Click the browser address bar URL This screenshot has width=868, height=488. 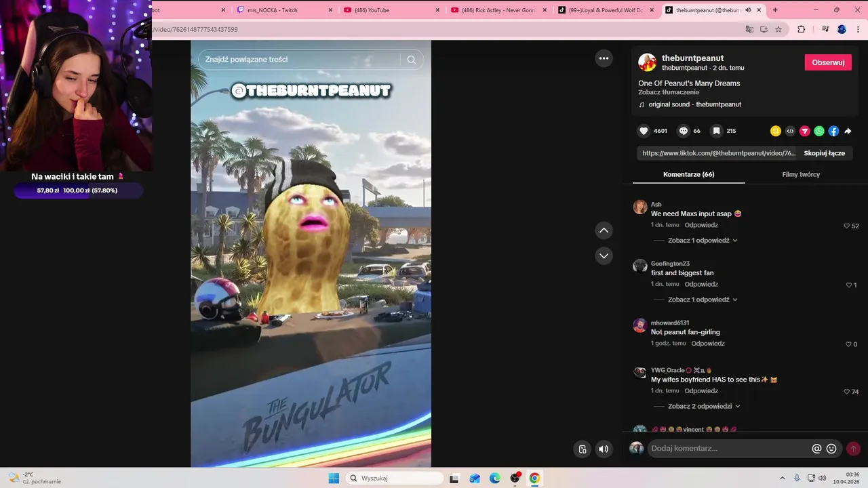[197, 29]
